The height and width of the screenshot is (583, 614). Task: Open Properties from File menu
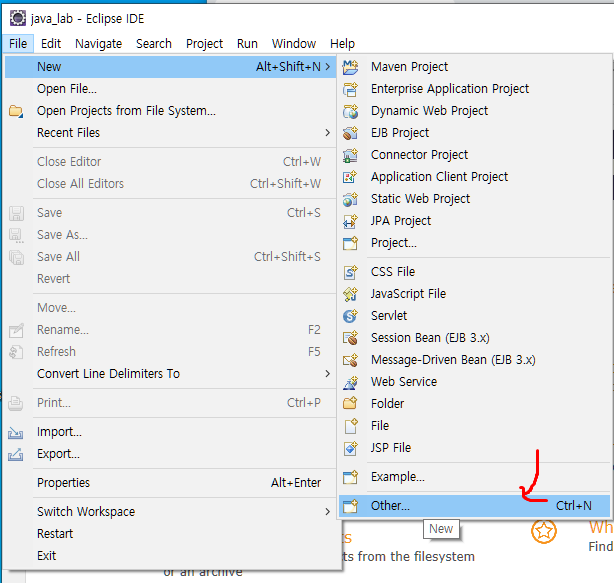[x=171, y=483]
